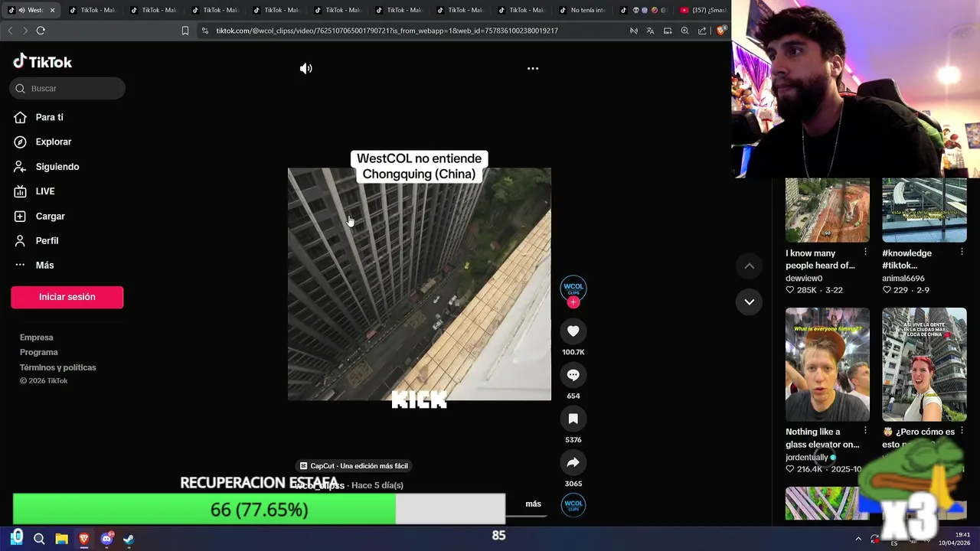Open the Empresa footer link
This screenshot has height=551, width=980.
[37, 337]
